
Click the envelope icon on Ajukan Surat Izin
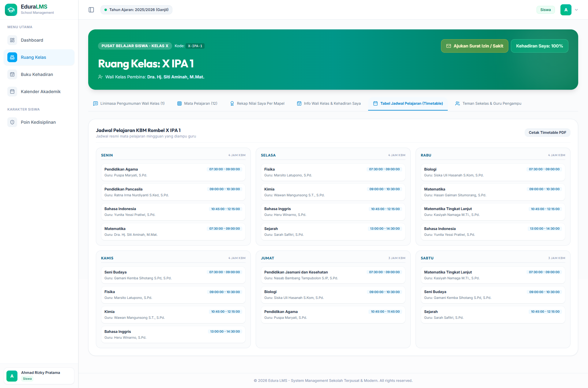coord(449,46)
